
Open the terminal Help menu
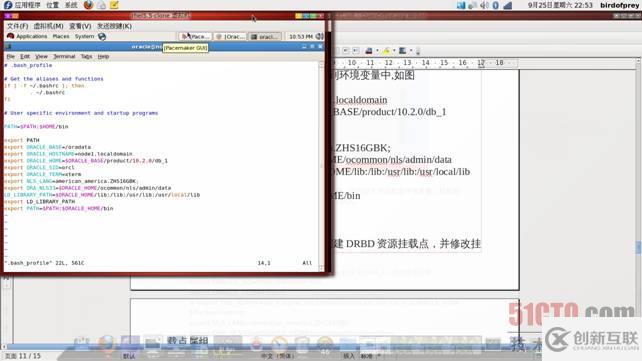coord(103,56)
